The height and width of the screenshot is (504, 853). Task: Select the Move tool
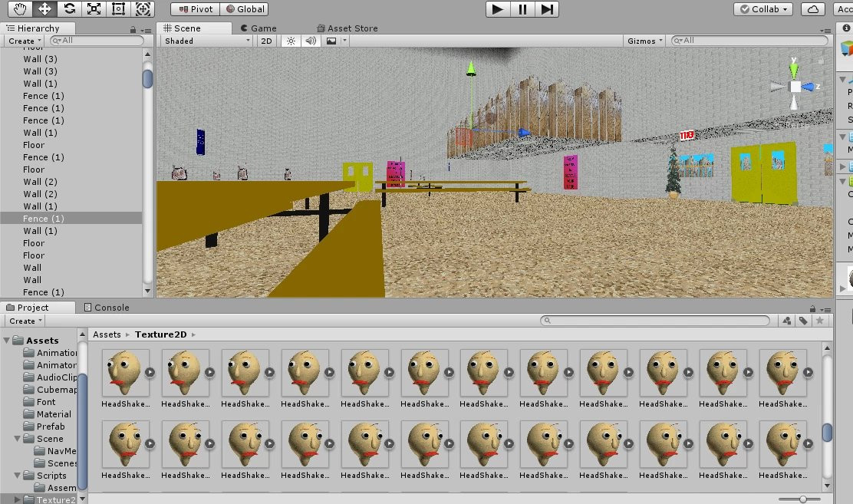pos(46,8)
